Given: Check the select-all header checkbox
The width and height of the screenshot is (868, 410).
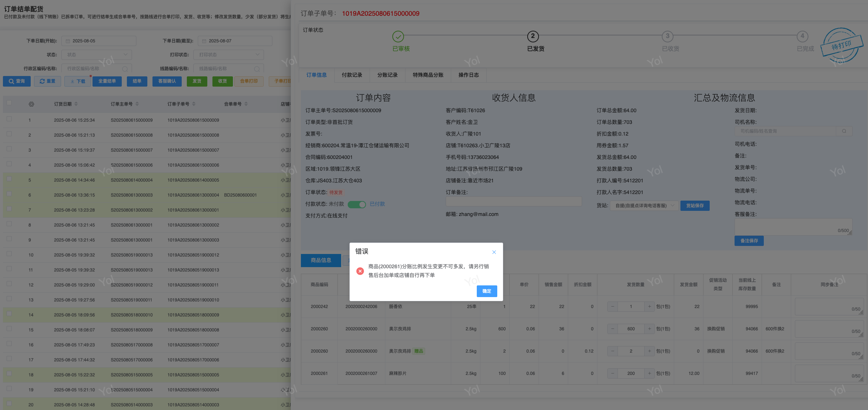Looking at the screenshot, I should [9, 103].
